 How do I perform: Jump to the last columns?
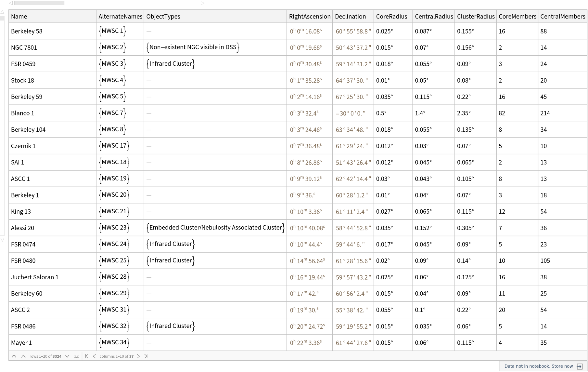[x=146, y=356]
